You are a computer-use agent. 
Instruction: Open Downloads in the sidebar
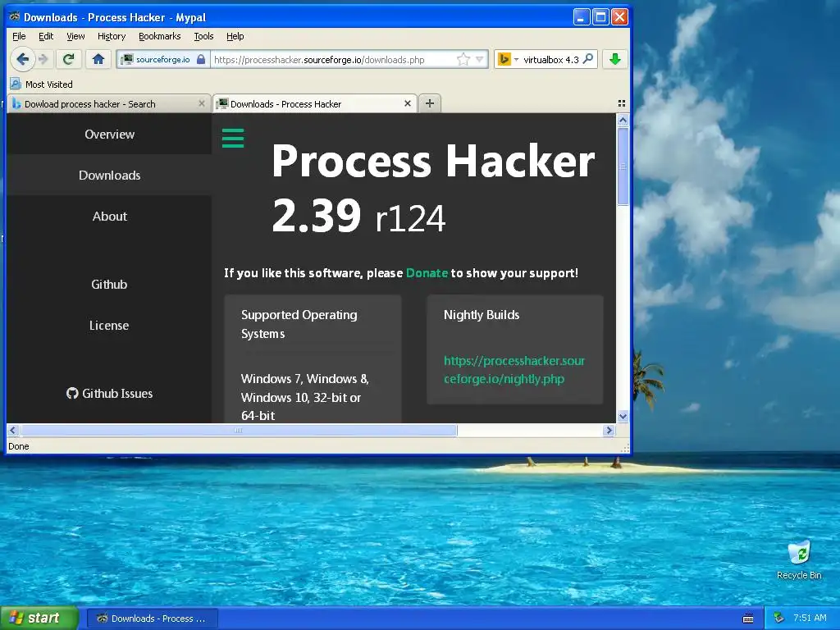(x=109, y=176)
